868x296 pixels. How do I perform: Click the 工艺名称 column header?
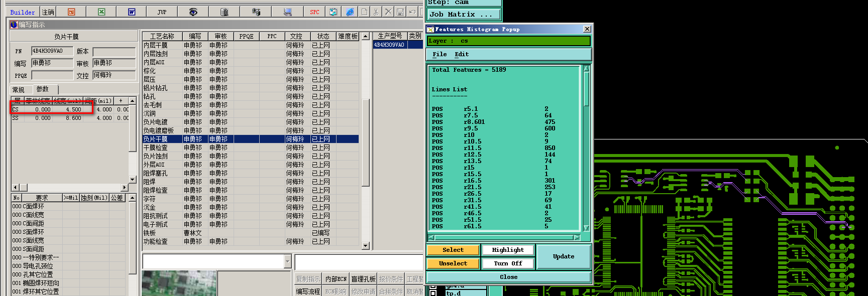pyautogui.click(x=162, y=36)
